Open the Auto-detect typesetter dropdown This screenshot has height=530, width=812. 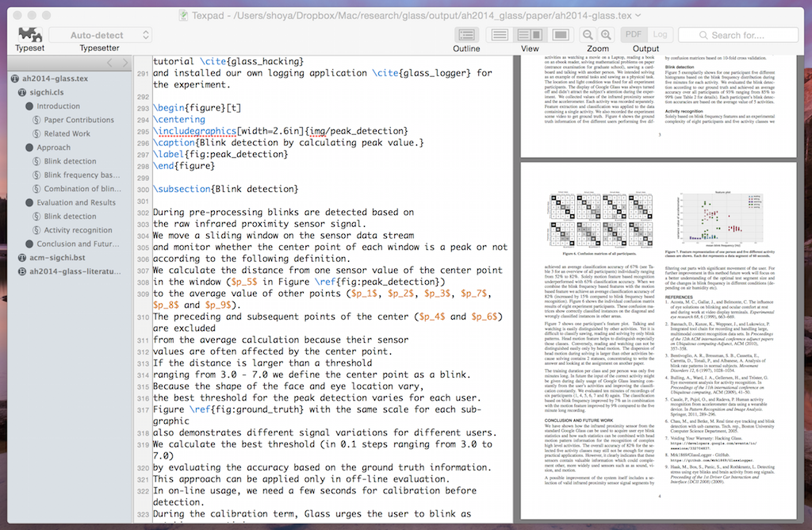pos(100,35)
